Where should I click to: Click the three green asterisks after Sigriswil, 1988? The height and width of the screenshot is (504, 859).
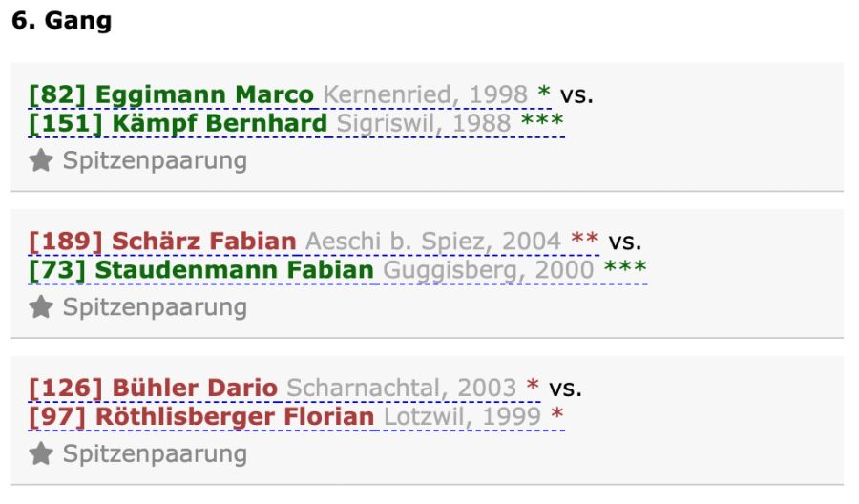542,120
